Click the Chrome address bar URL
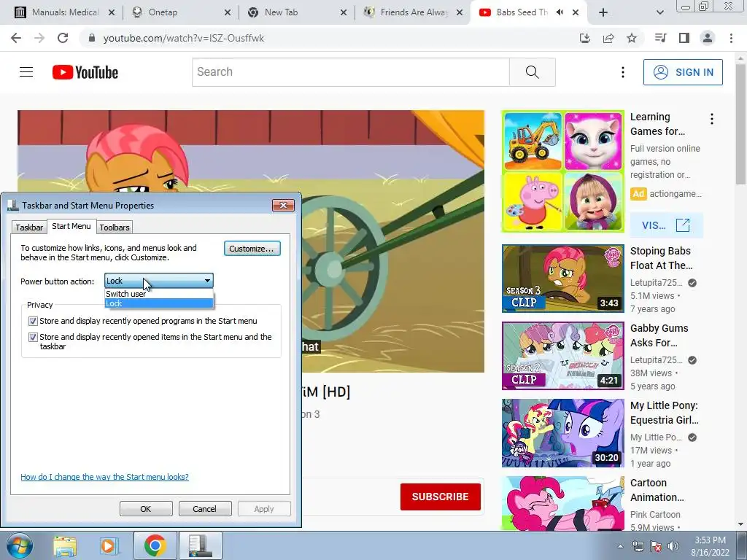This screenshot has height=560, width=747. [183, 38]
